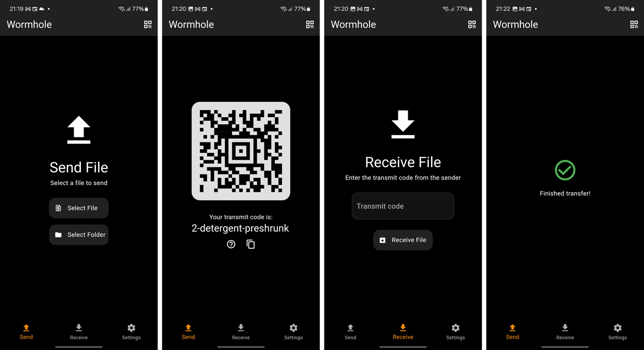Tap 21:19 clock in status bar
Viewport: 644px width, 350px height.
point(17,9)
